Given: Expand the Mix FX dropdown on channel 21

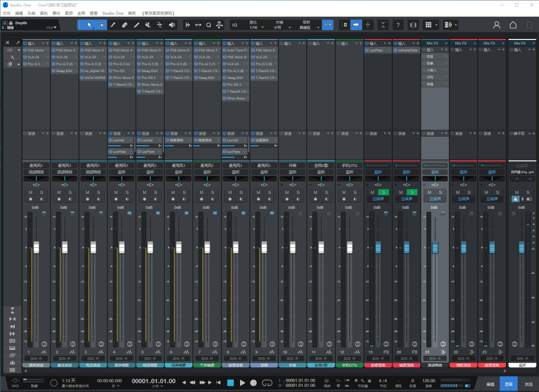Looking at the screenshot, I should tap(445, 43).
